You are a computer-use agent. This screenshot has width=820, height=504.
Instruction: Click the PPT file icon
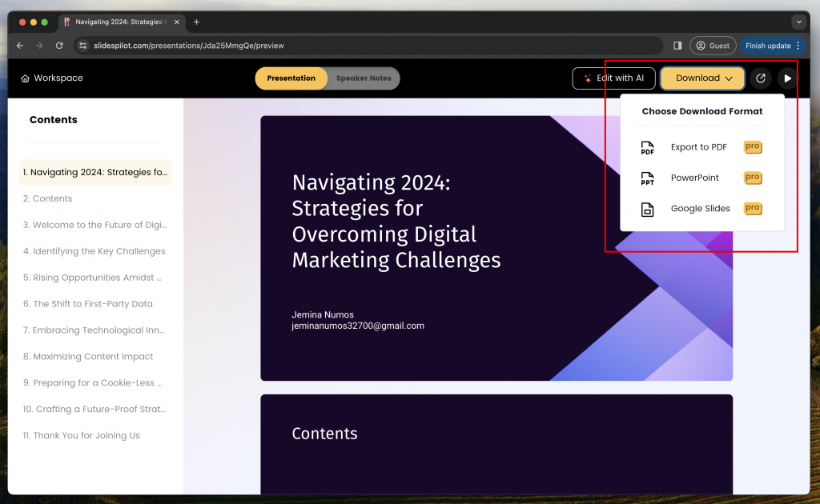coord(647,178)
